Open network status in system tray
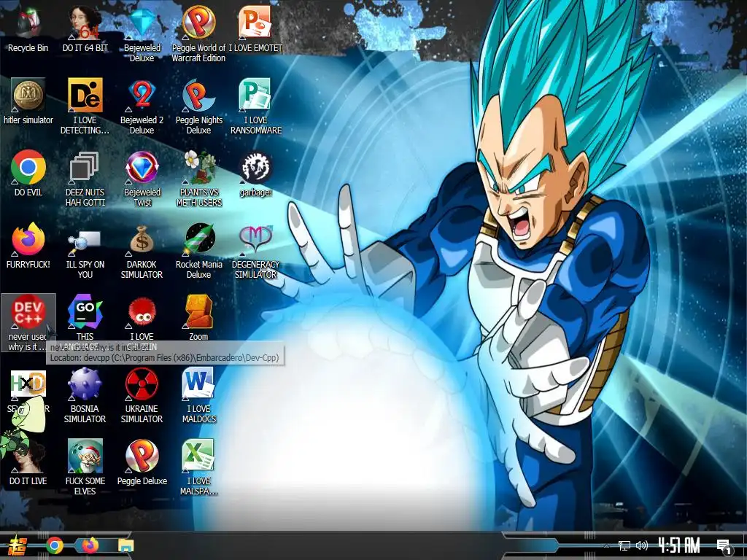Image resolution: width=747 pixels, height=560 pixels. click(x=624, y=545)
